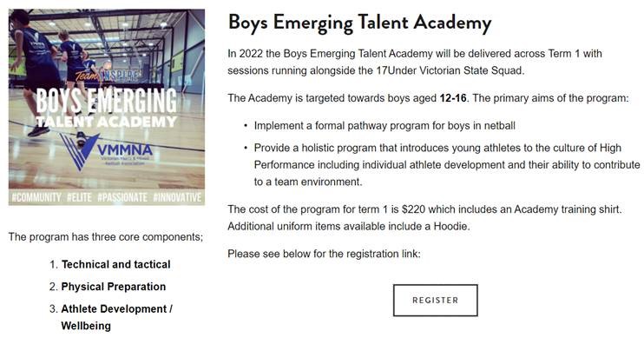Click the #COMMUNITY hashtag on the image
644x338 pixels.
(x=36, y=197)
